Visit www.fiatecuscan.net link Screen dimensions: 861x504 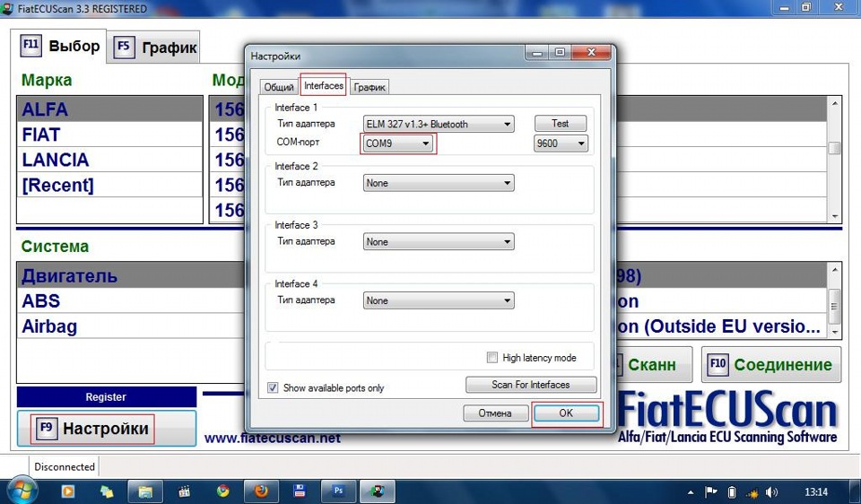pyautogui.click(x=272, y=439)
